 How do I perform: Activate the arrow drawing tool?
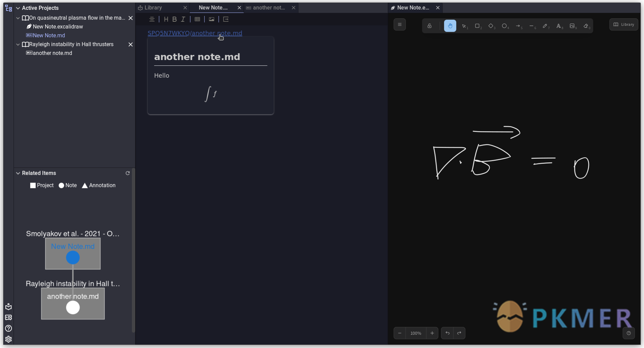tap(518, 26)
